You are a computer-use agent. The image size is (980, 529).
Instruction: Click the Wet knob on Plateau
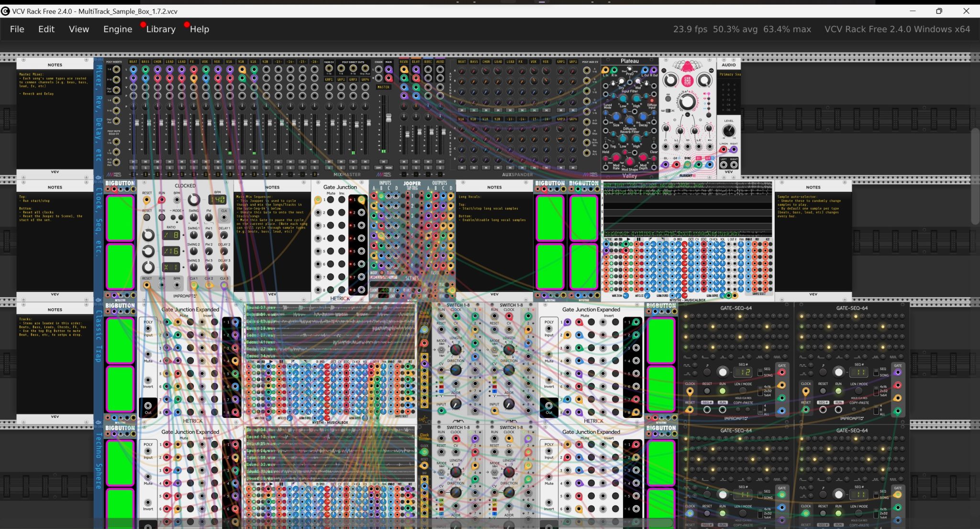click(638, 81)
